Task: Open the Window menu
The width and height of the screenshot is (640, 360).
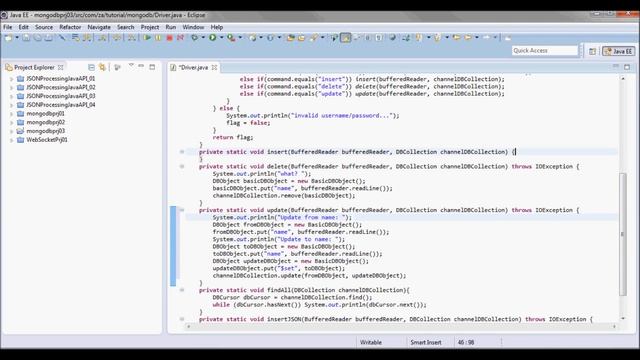Action: pyautogui.click(x=193, y=27)
